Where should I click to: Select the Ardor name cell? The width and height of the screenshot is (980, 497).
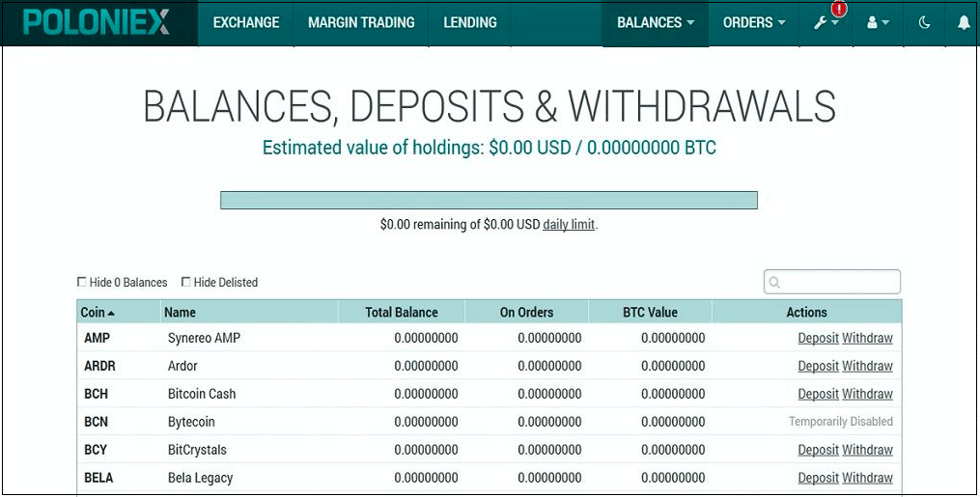[182, 366]
